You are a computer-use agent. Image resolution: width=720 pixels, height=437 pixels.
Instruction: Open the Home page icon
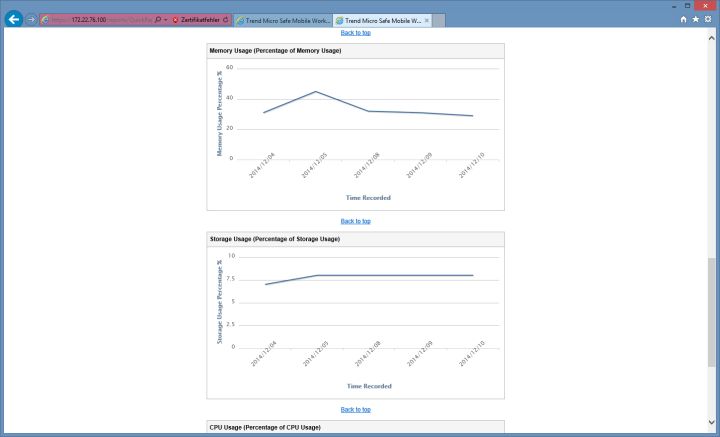pyautogui.click(x=683, y=19)
